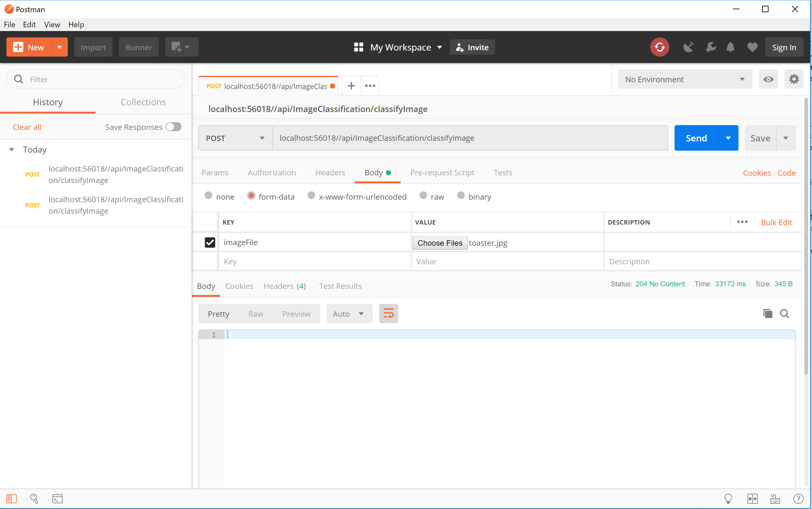Search within the response body
The height and width of the screenshot is (509, 812).
pos(785,314)
